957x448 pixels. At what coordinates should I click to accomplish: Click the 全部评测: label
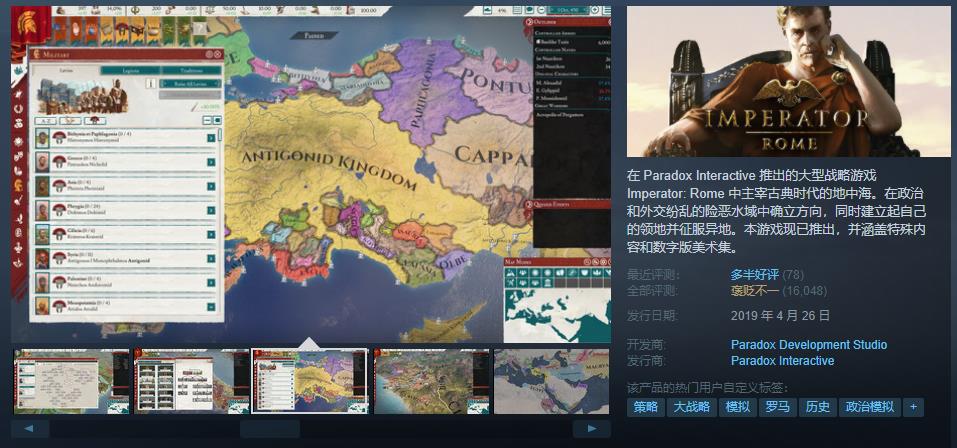pyautogui.click(x=652, y=291)
